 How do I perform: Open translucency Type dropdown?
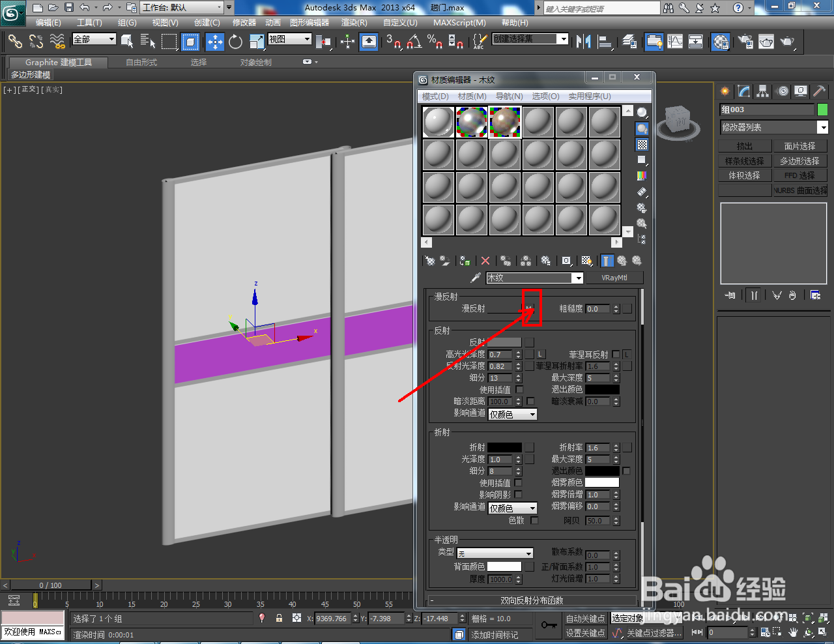495,553
